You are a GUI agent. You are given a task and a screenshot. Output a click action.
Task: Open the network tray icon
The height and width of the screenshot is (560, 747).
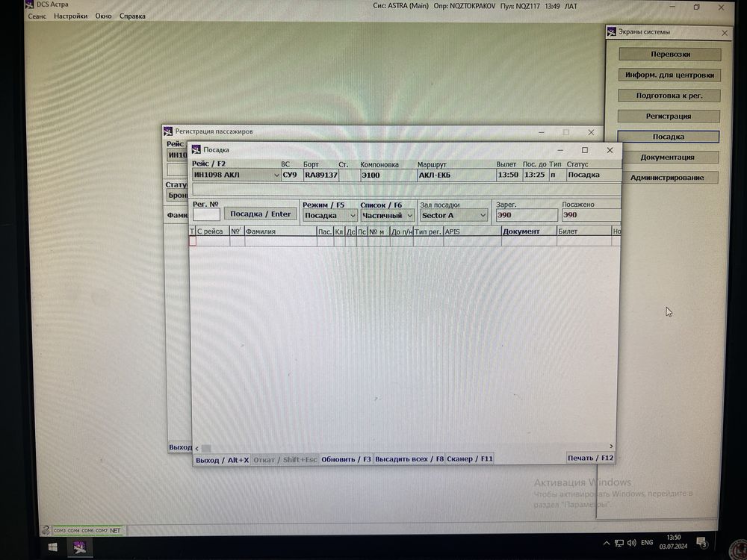coord(619,543)
